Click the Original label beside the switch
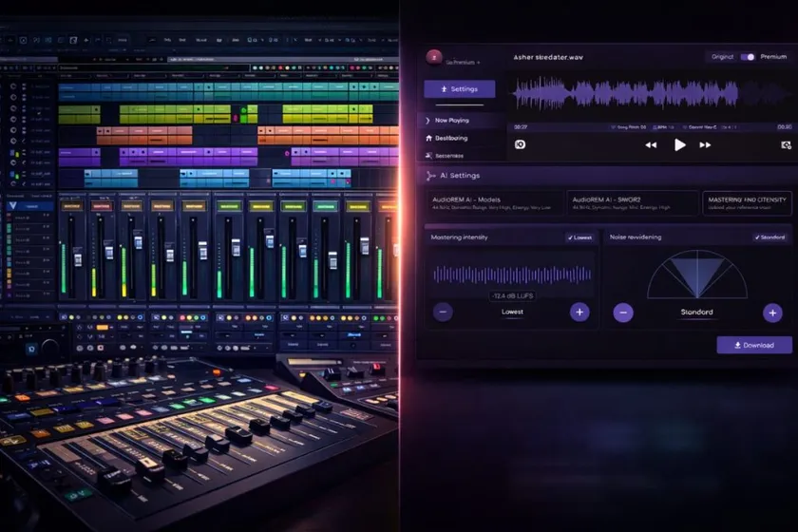Image resolution: width=798 pixels, height=532 pixels. (x=722, y=56)
